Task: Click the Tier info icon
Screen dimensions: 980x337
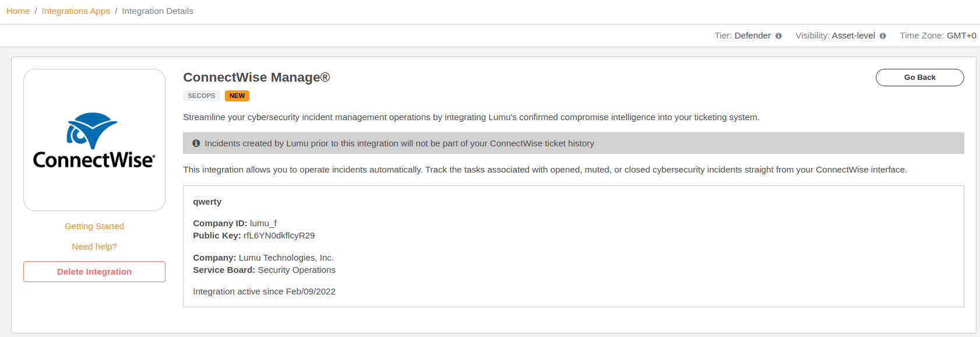Action: 778,36
